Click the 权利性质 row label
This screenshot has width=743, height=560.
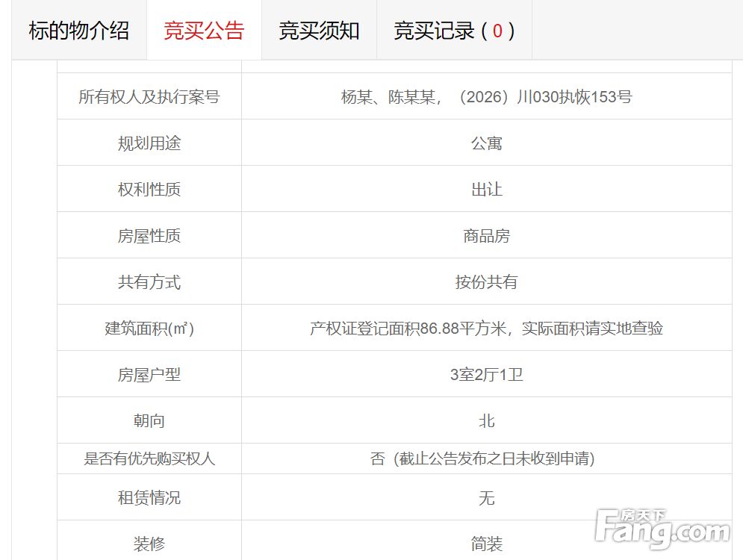(x=149, y=190)
